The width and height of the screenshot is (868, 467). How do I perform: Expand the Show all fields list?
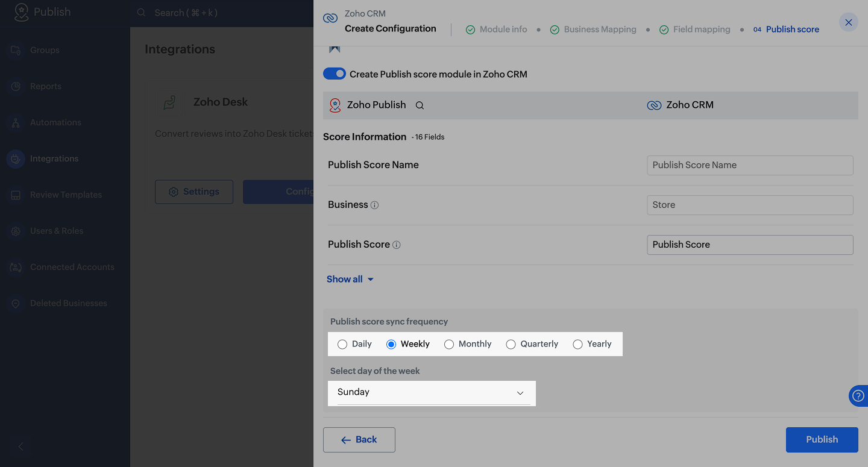pyautogui.click(x=350, y=279)
